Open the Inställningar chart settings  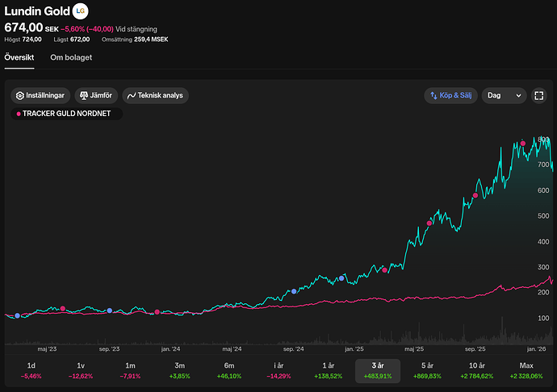(x=40, y=95)
